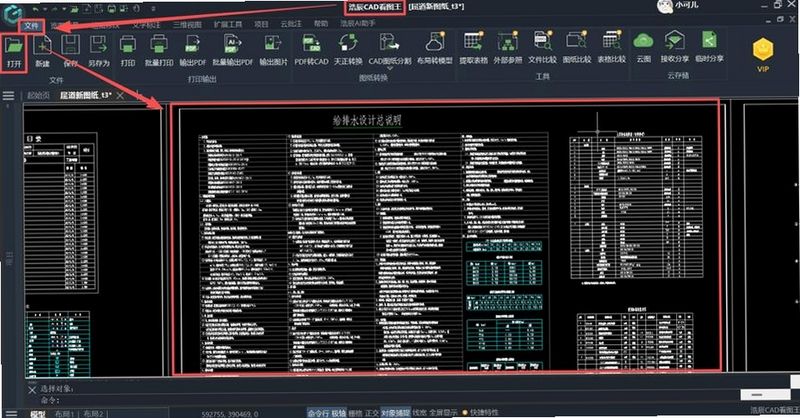This screenshot has height=418, width=800.
Task: Toggle 快捷特性 quick properties
Action: coord(481,412)
